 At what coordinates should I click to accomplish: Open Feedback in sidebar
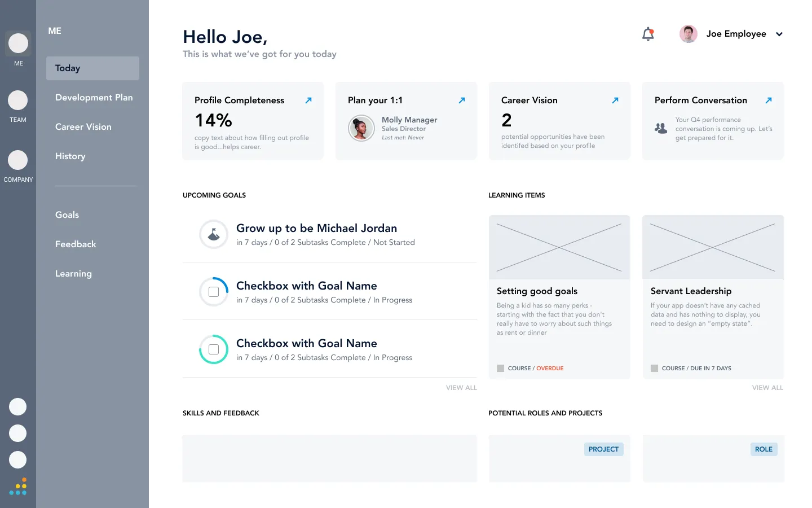click(76, 244)
